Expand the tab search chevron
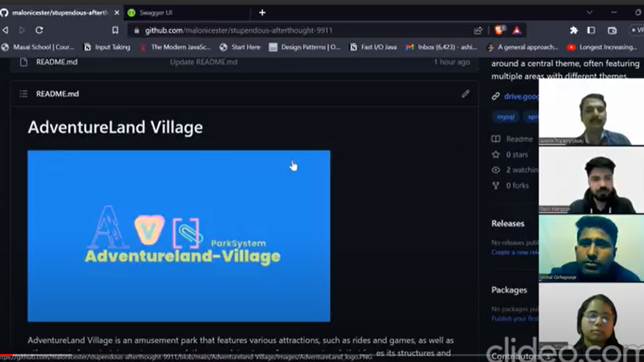Screen dimensions: 644x362 (x=589, y=12)
